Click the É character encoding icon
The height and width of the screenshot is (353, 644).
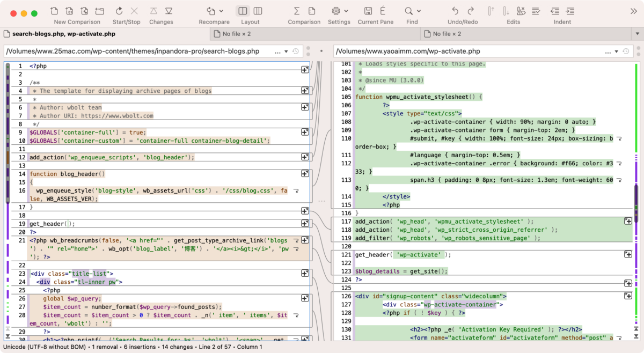click(x=383, y=11)
